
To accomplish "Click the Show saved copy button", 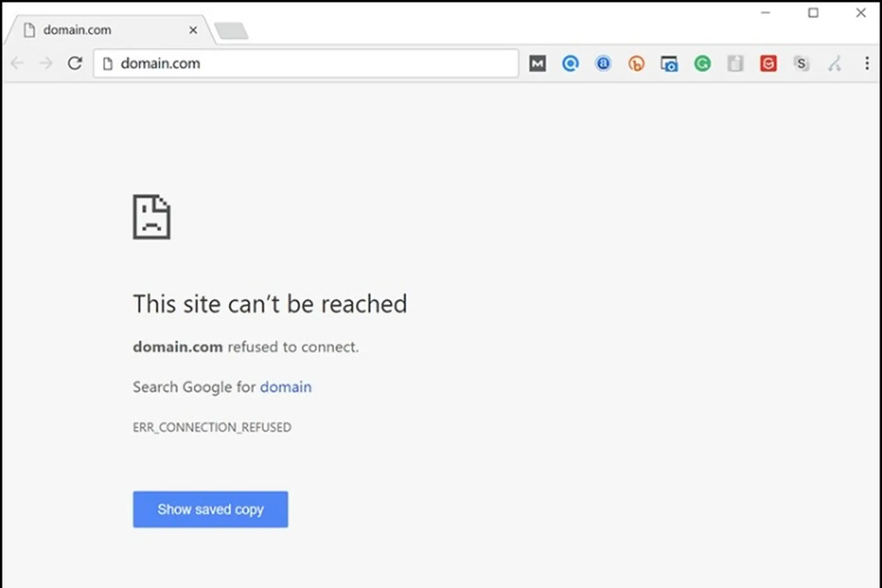I will pyautogui.click(x=210, y=509).
